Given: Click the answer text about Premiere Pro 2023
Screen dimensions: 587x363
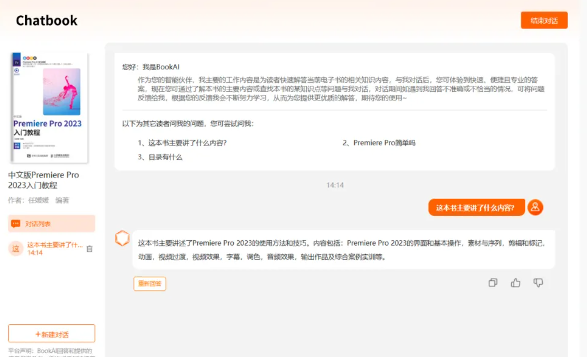Looking at the screenshot, I should click(x=342, y=250).
